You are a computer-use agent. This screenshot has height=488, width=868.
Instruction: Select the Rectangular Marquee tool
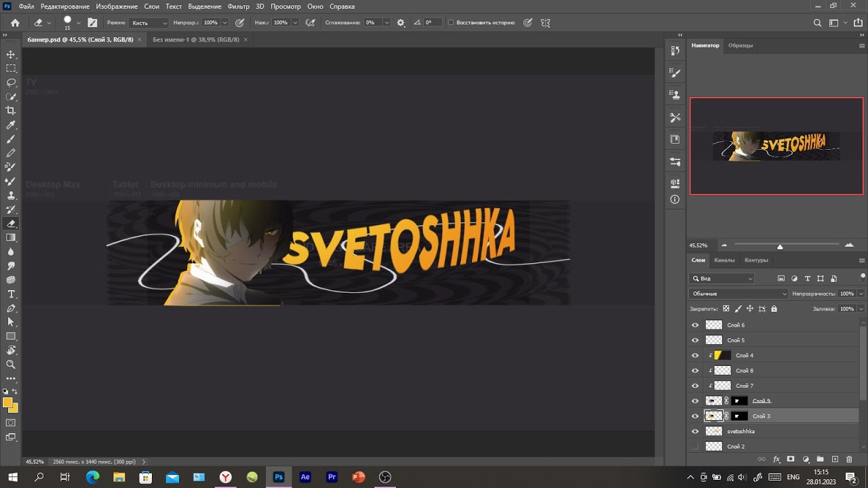(x=11, y=68)
